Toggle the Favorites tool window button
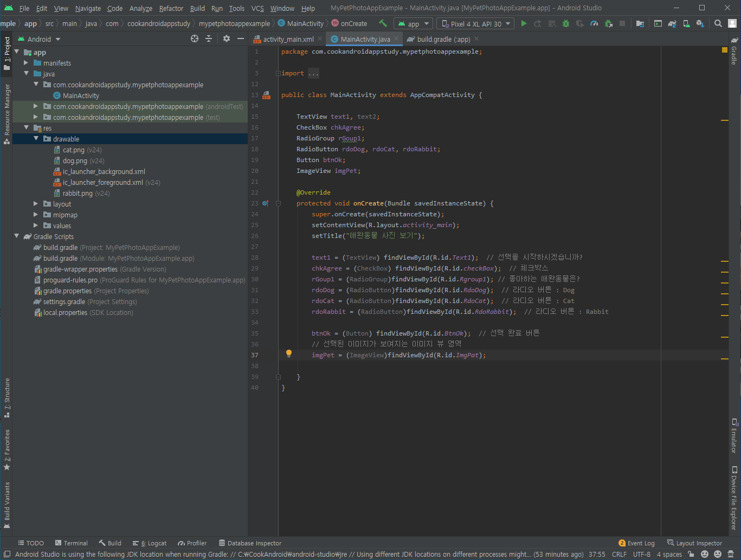Screen dimensions: 741x560 [x=7, y=449]
